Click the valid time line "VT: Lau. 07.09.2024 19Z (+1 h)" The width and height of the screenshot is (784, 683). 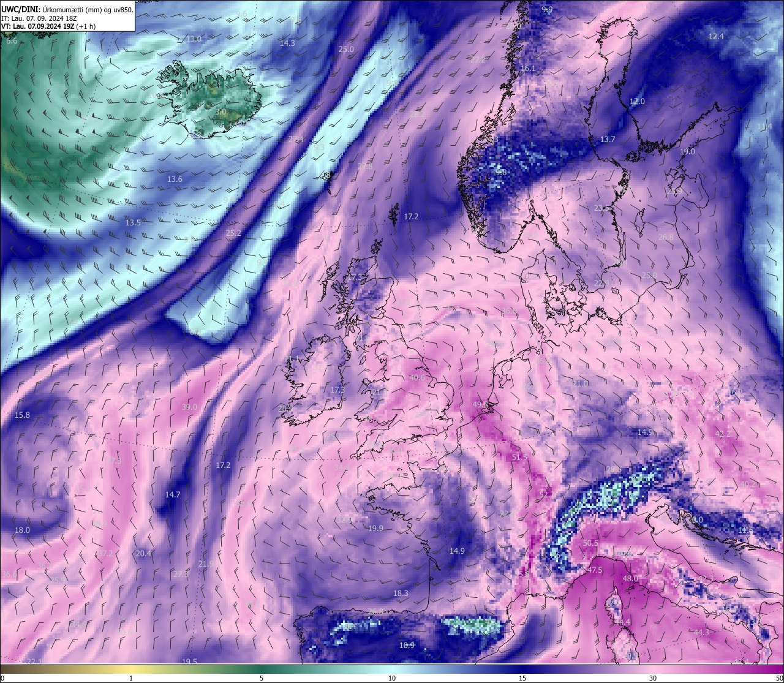pyautogui.click(x=48, y=26)
